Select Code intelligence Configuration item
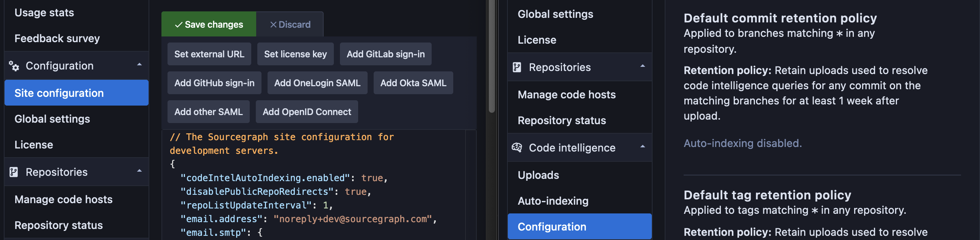This screenshot has width=980, height=240. click(579, 227)
